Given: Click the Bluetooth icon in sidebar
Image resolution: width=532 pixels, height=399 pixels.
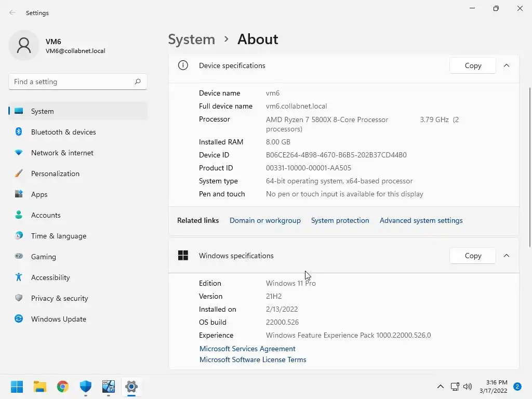Looking at the screenshot, I should [19, 131].
